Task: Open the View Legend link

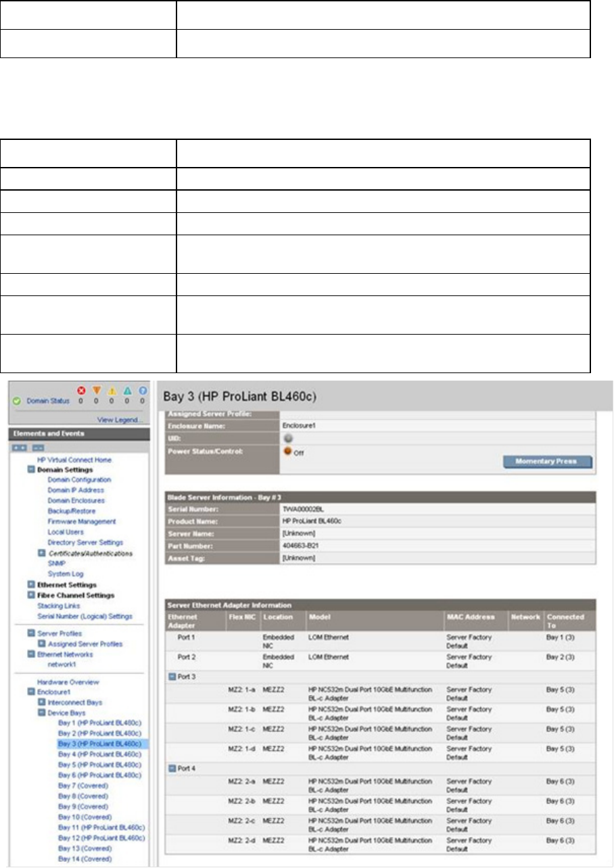Action: [120, 419]
